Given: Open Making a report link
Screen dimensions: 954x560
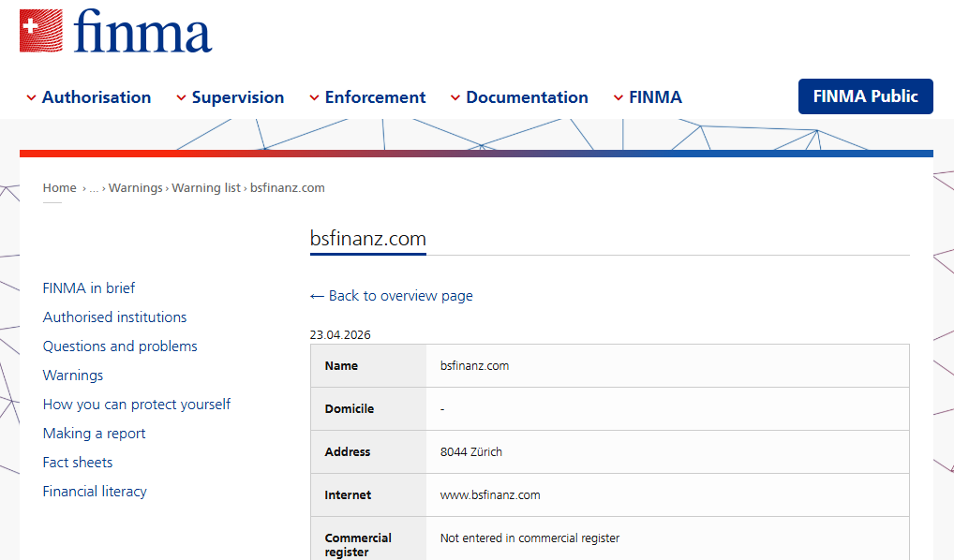Looking at the screenshot, I should 95,434.
